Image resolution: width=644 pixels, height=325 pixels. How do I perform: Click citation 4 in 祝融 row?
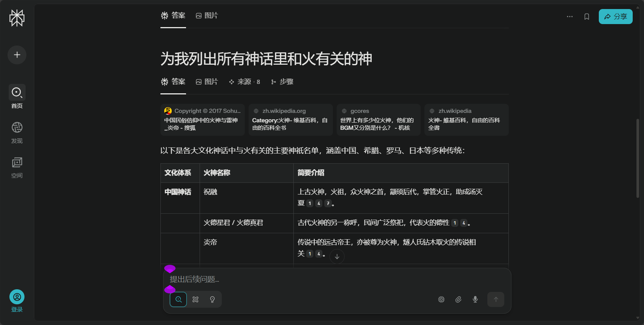coord(319,204)
